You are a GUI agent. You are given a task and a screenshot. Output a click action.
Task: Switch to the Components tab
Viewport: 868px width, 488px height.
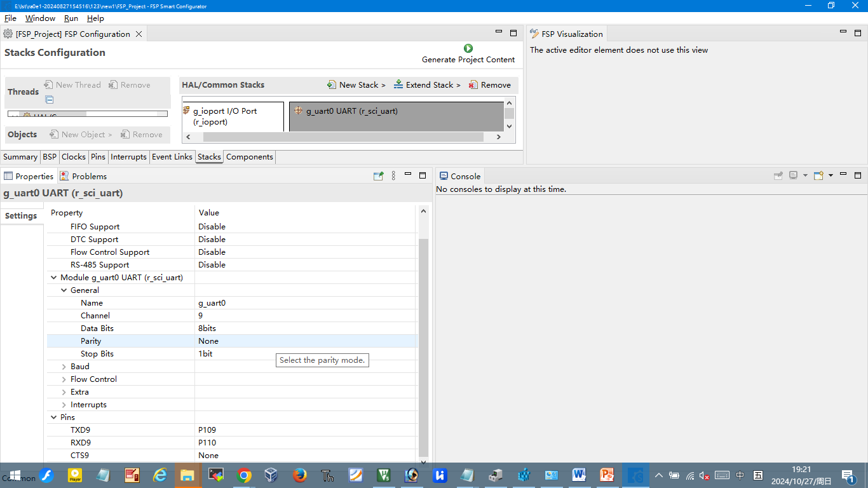coord(250,157)
